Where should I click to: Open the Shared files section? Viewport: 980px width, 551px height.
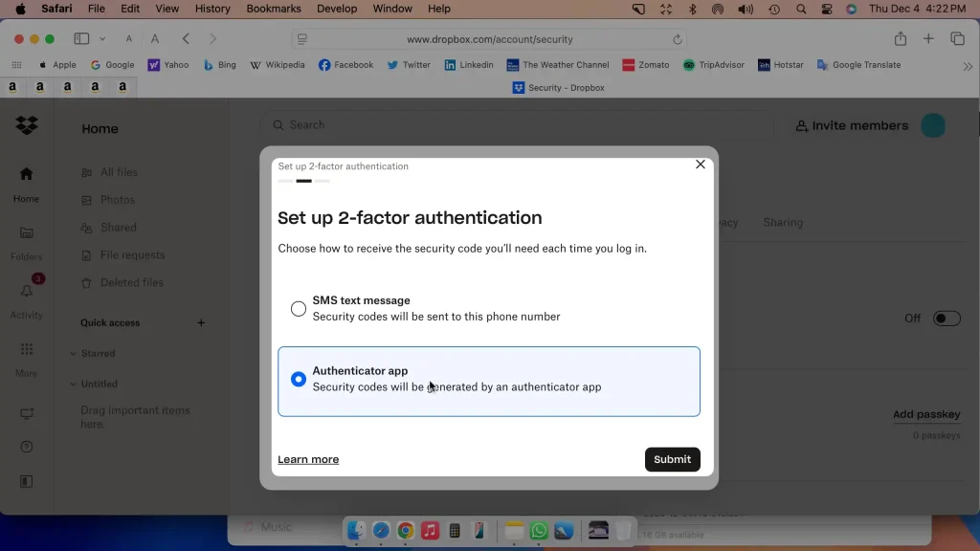(x=120, y=227)
